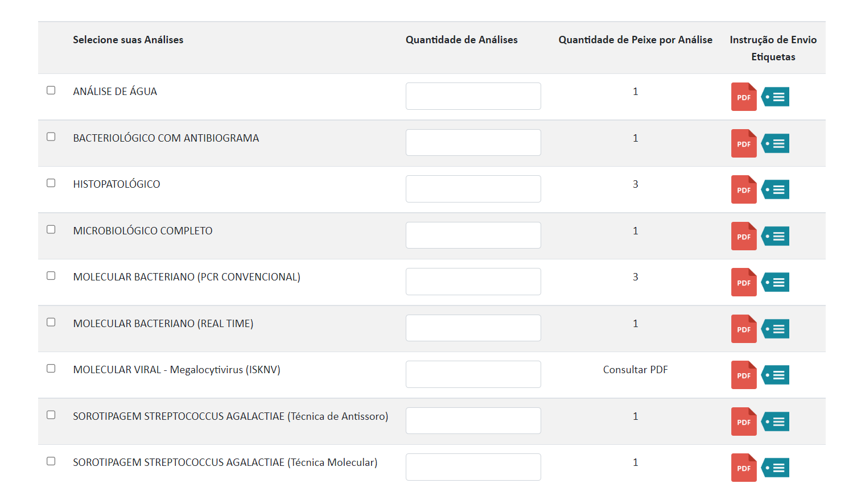The height and width of the screenshot is (504, 857).
Task: Enable SOROTIPAGEM Técnica Molecular checkbox
Action: point(51,461)
